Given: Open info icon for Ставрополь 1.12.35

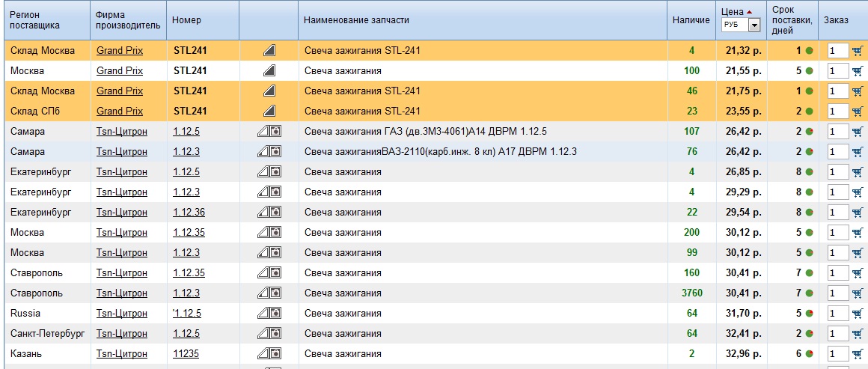Looking at the screenshot, I should coord(263,273).
